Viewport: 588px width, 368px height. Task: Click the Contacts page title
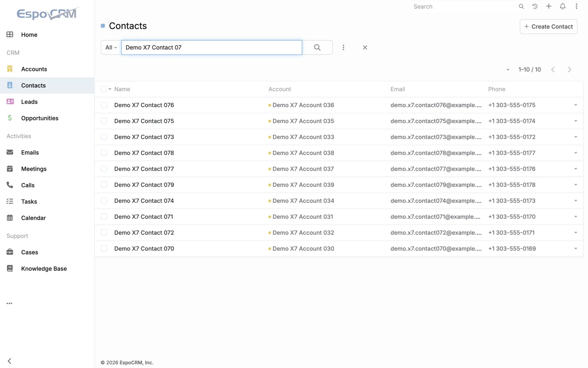128,26
